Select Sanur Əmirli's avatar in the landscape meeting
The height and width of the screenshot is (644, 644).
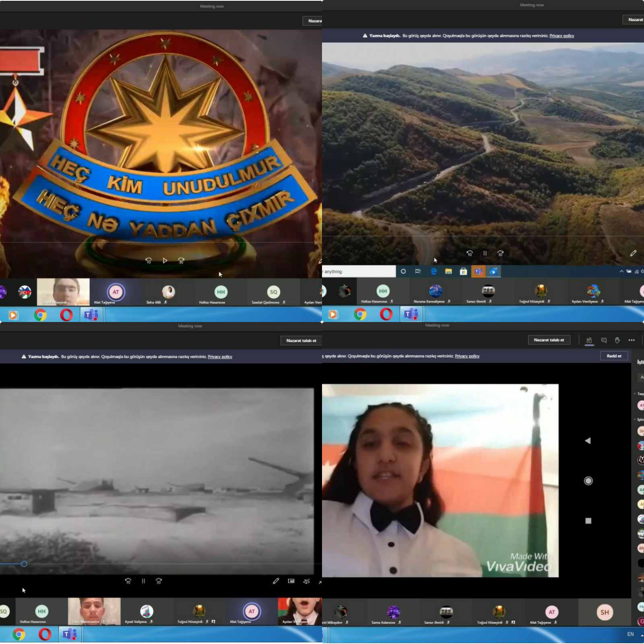click(488, 291)
